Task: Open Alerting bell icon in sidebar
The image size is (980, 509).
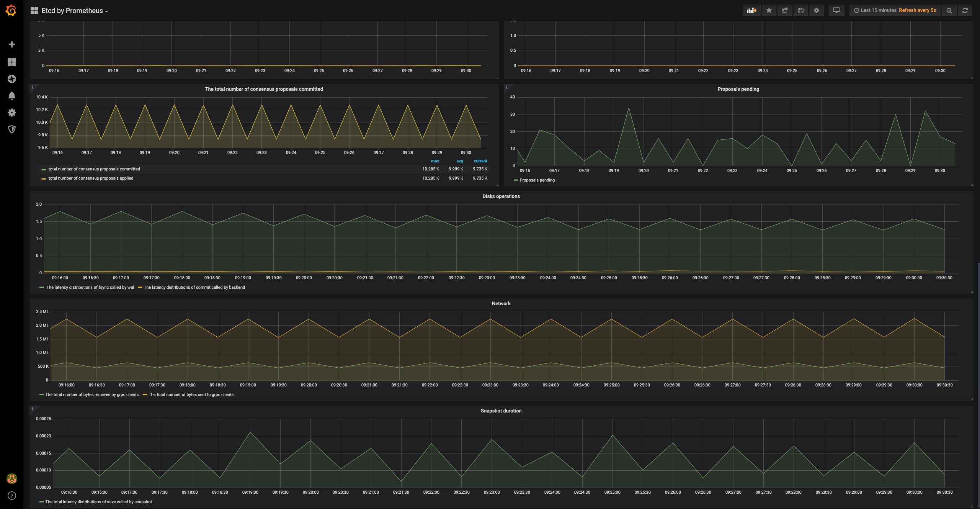Action: [x=12, y=96]
